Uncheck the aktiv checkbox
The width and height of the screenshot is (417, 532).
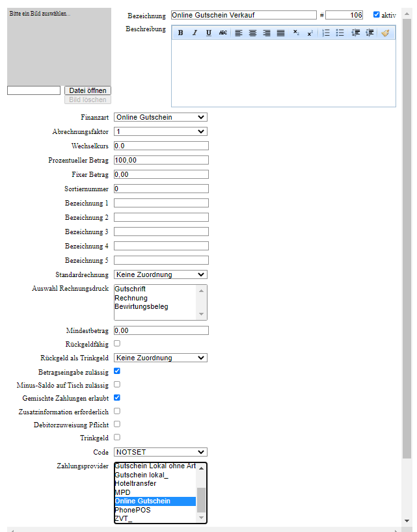(376, 14)
